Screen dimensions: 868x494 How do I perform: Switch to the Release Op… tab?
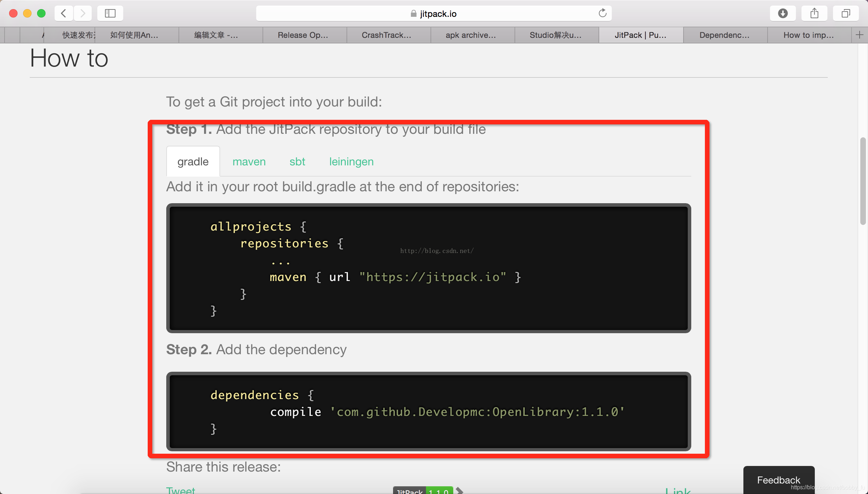[304, 35]
